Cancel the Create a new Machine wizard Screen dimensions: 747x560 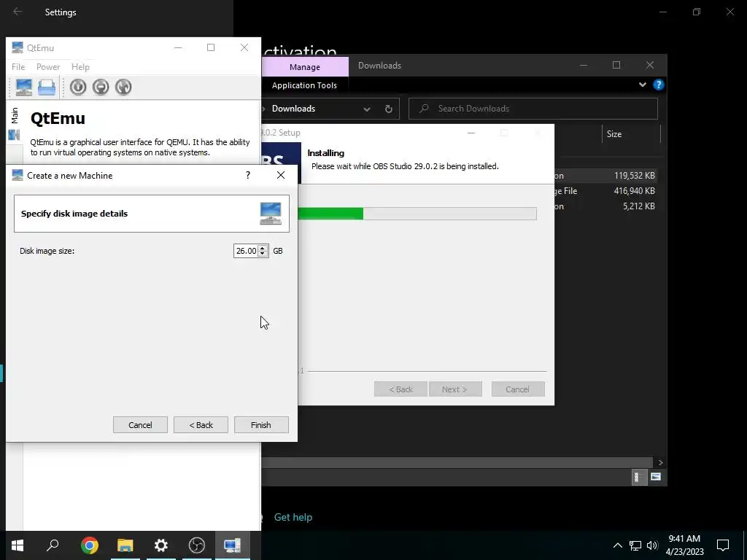(x=140, y=425)
